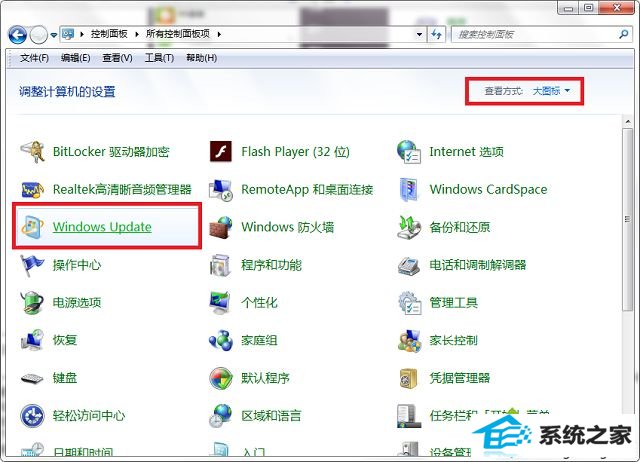Click the Forward navigation arrow button

coord(39,35)
